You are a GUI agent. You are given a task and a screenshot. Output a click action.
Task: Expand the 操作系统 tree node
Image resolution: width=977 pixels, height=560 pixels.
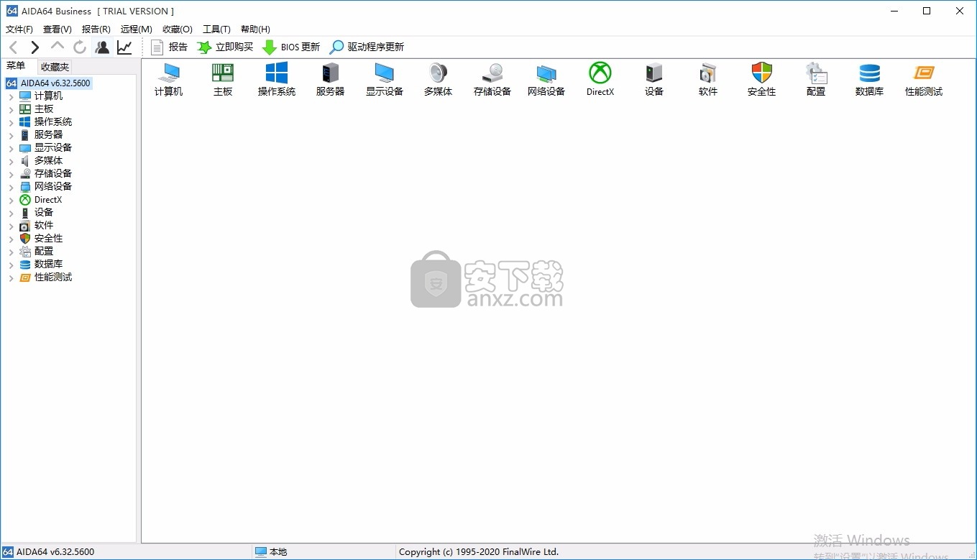(x=11, y=122)
